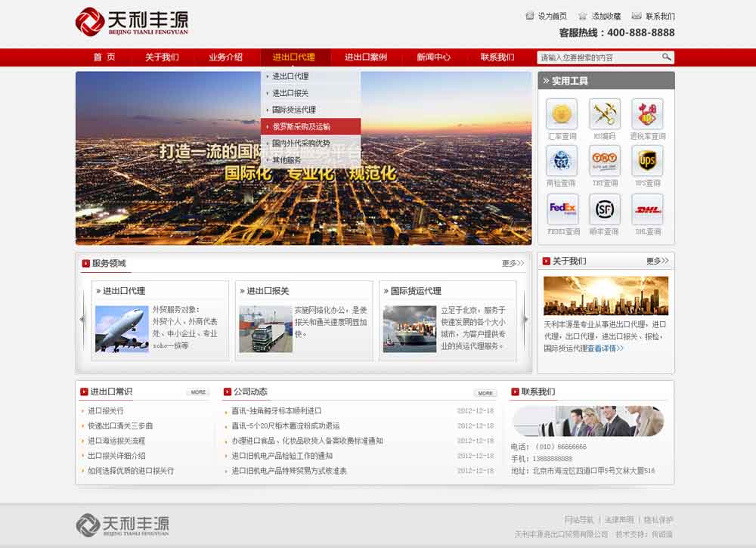Click the 顺丰查询 SF icon
This screenshot has width=756, height=548.
point(604,209)
